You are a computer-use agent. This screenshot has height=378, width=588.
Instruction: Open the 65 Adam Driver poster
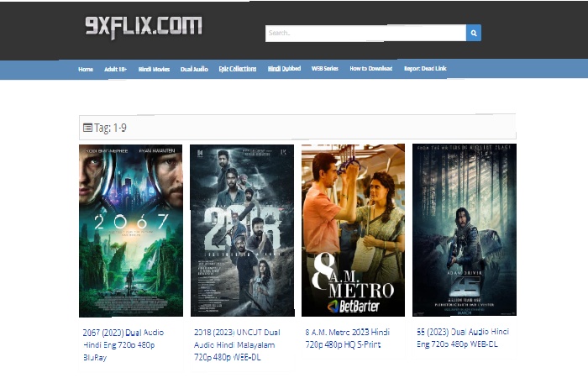[465, 230]
